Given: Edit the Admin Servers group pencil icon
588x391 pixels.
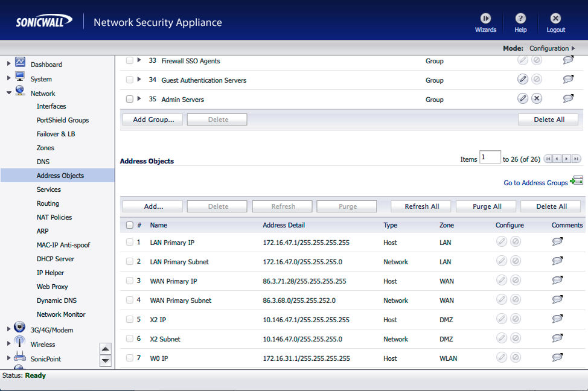Looking at the screenshot, I should (x=522, y=98).
